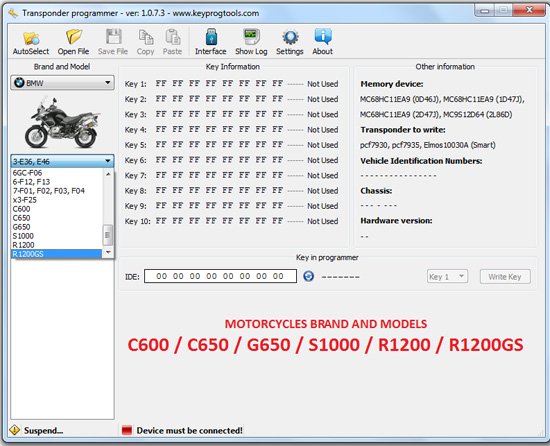This screenshot has width=550, height=446.
Task: Click Device must be connected status text
Action: pyautogui.click(x=189, y=430)
